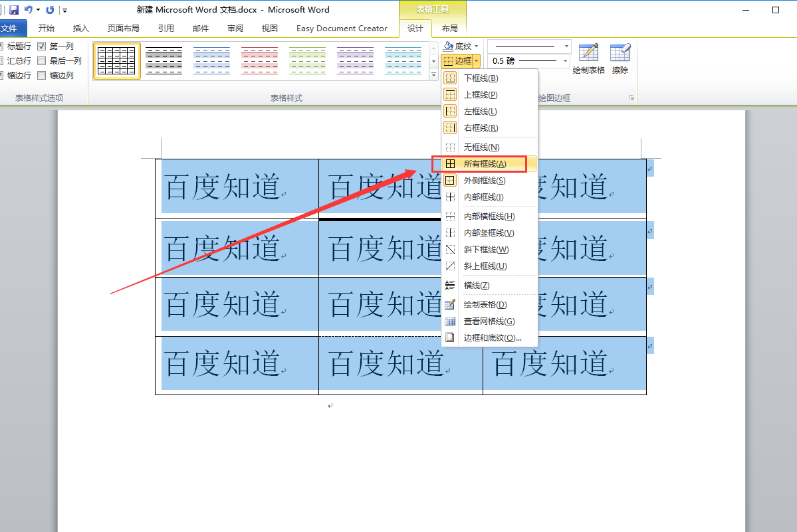Viewport: 797px width, 532px height.
Task: Open the 边框 dropdown arrow
Action: (x=476, y=61)
